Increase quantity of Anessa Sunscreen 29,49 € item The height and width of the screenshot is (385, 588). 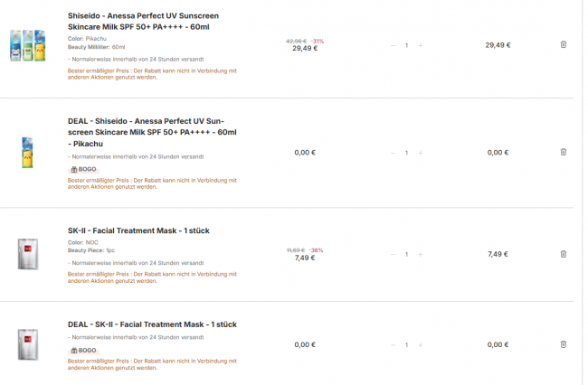coord(421,45)
